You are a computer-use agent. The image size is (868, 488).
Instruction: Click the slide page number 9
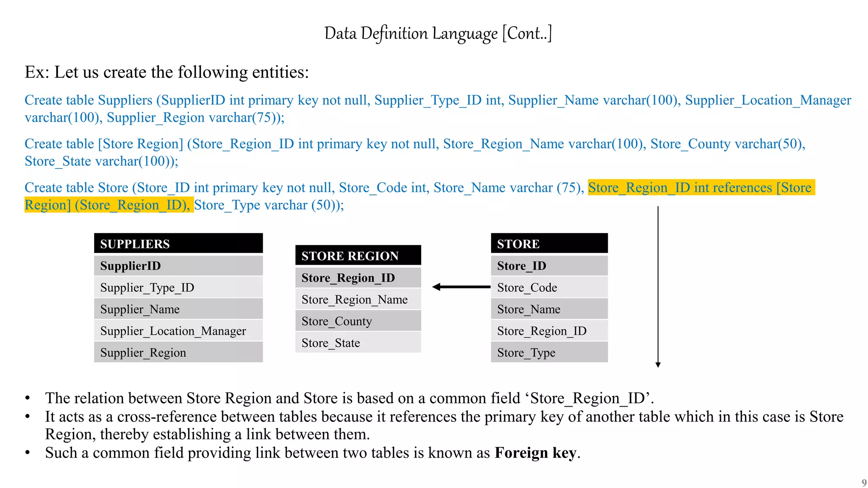[x=864, y=482]
